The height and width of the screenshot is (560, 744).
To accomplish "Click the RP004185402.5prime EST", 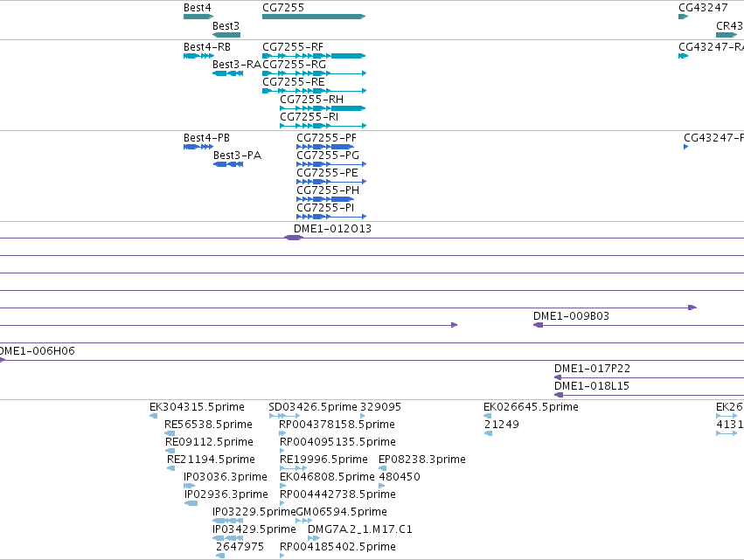I will [282, 556].
